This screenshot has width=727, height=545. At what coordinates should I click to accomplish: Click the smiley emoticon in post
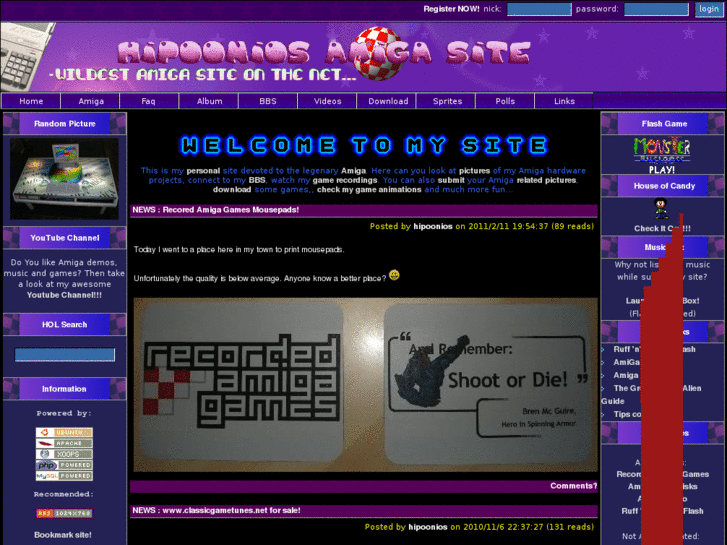(x=394, y=275)
